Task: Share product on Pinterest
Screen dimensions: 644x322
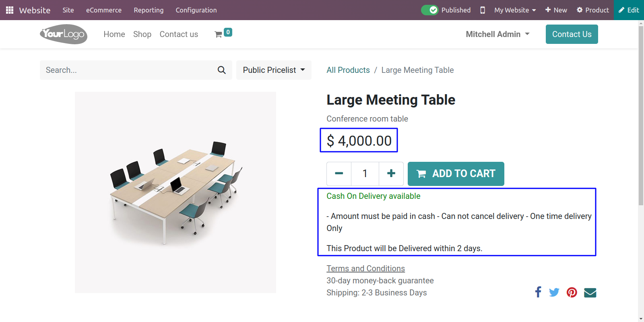Action: pyautogui.click(x=572, y=292)
